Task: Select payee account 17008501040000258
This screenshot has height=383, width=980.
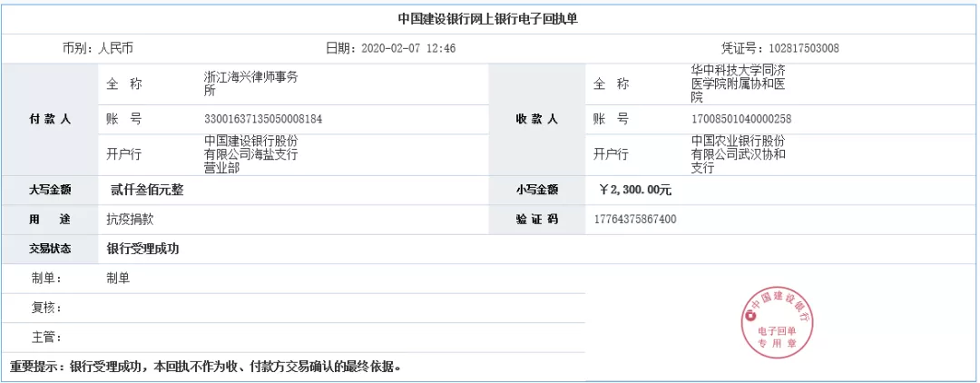Action: pos(740,119)
